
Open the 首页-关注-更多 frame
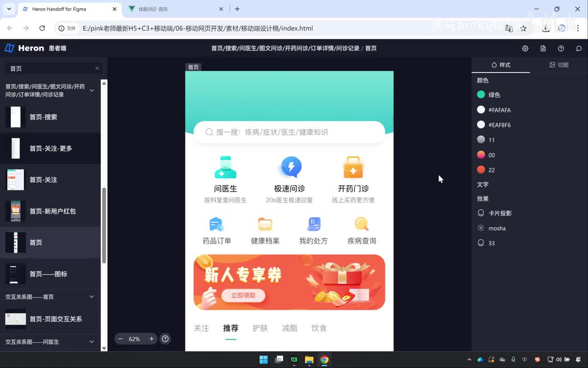tap(50, 148)
